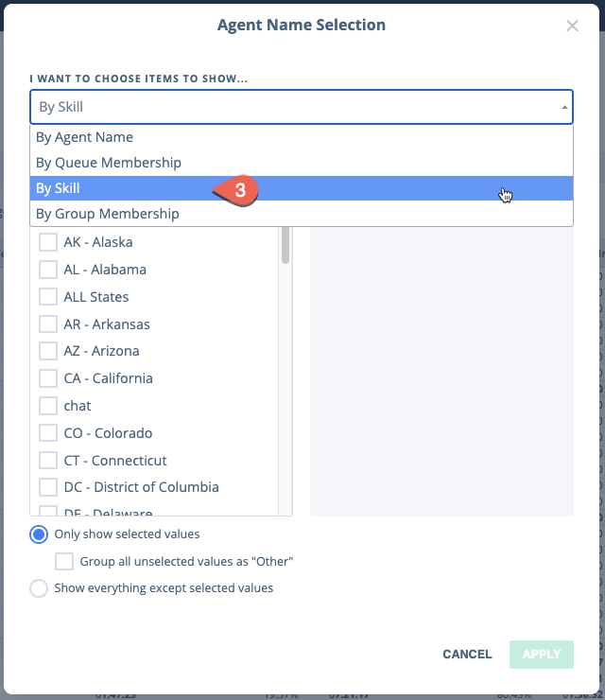Click the skill list scrollbar thumb
Screen dimensions: 605x700
pyautogui.click(x=285, y=245)
